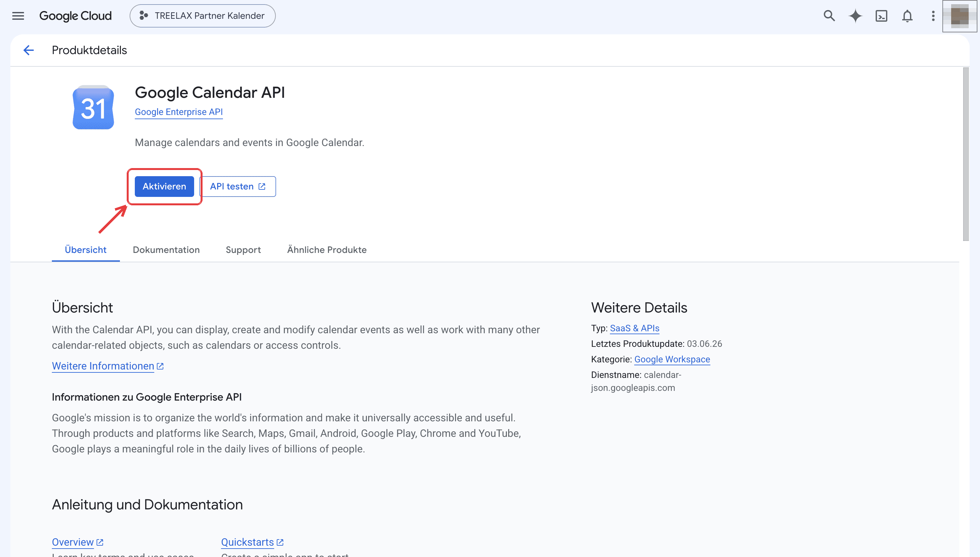Click the Aktivieren button
The image size is (980, 557).
coord(164,186)
